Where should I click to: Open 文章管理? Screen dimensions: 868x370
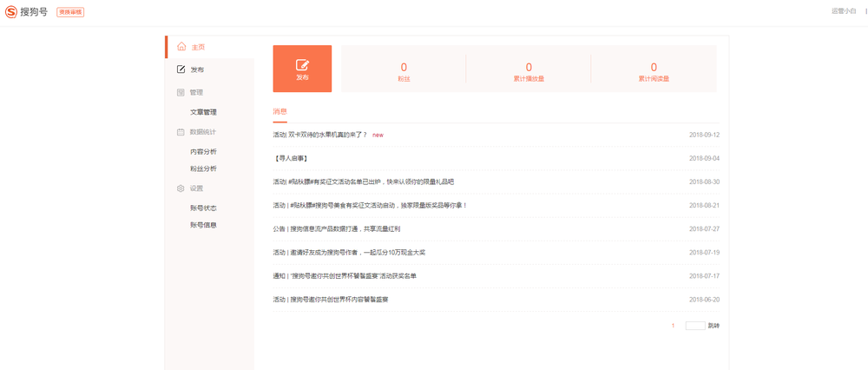[x=203, y=112]
